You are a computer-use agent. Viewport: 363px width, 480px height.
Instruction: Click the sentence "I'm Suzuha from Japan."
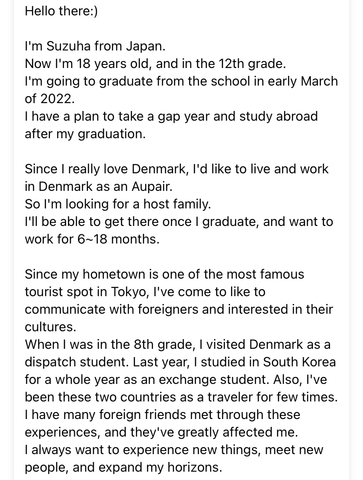coord(95,46)
